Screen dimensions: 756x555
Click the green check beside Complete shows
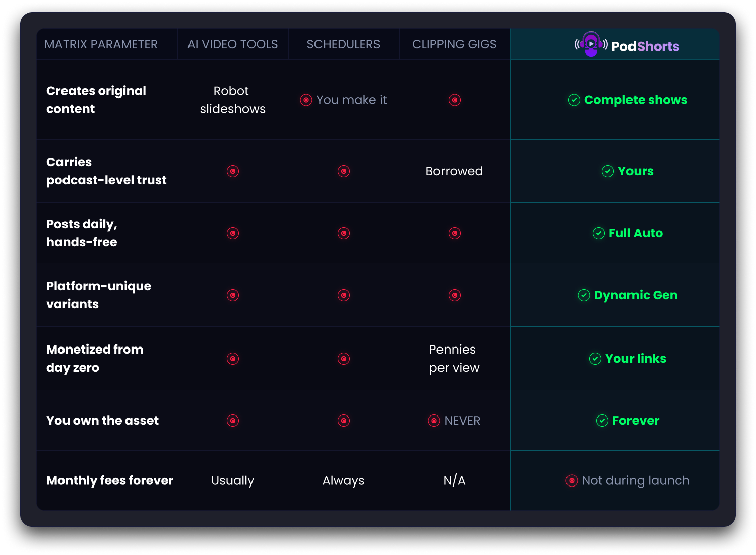tap(574, 100)
